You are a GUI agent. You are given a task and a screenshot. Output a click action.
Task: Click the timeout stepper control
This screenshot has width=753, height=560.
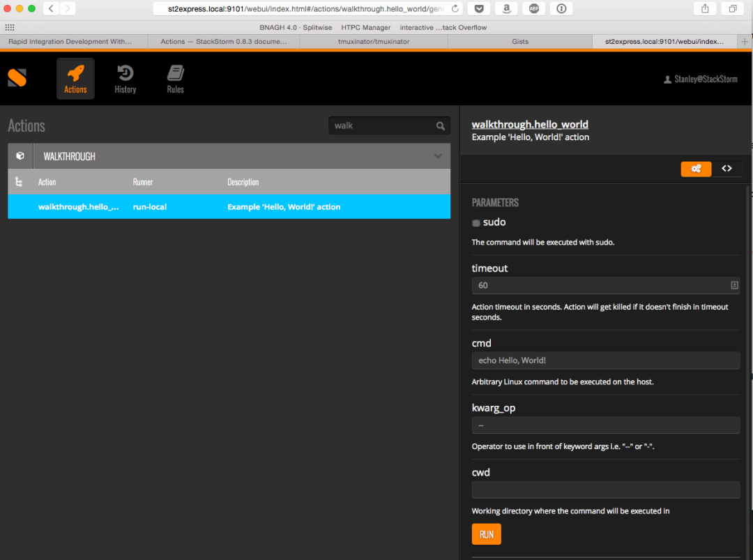(734, 285)
